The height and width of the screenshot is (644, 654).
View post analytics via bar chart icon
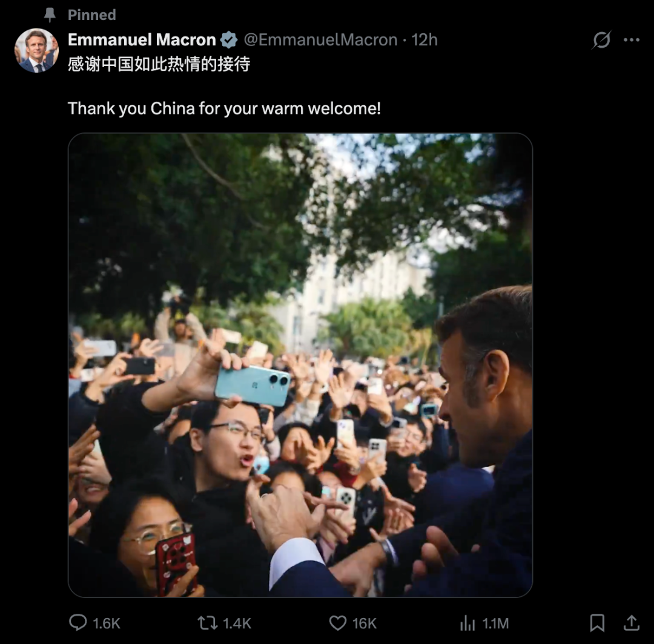(468, 623)
